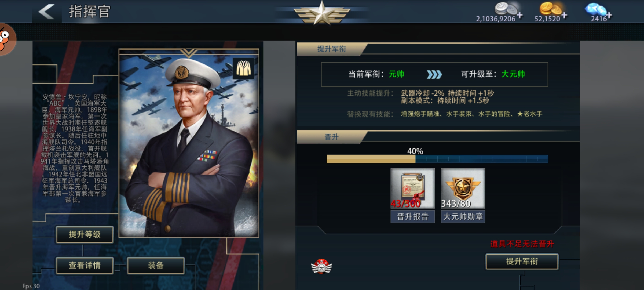Add diamonds with the plus icon
Screen dimensions: 644x290
point(609,15)
